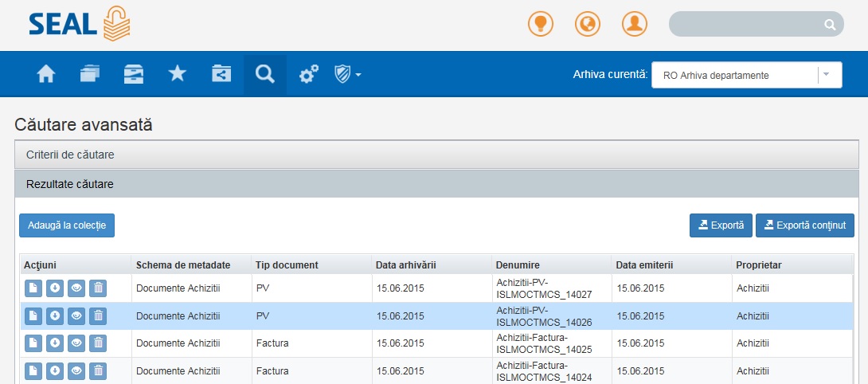Download the ISLMOCTMCS_14024 document
Viewport: 868px width, 384px height.
[55, 371]
